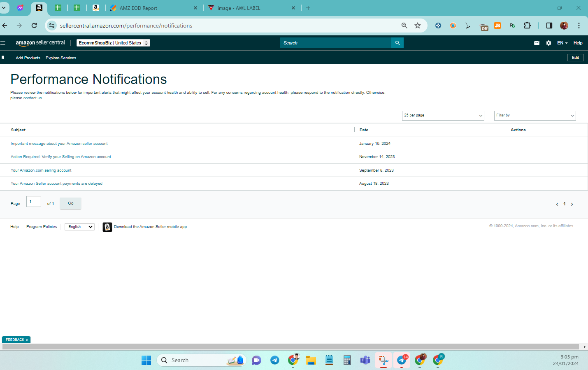Click the browser address bar URL
This screenshot has width=588, height=370.
126,26
